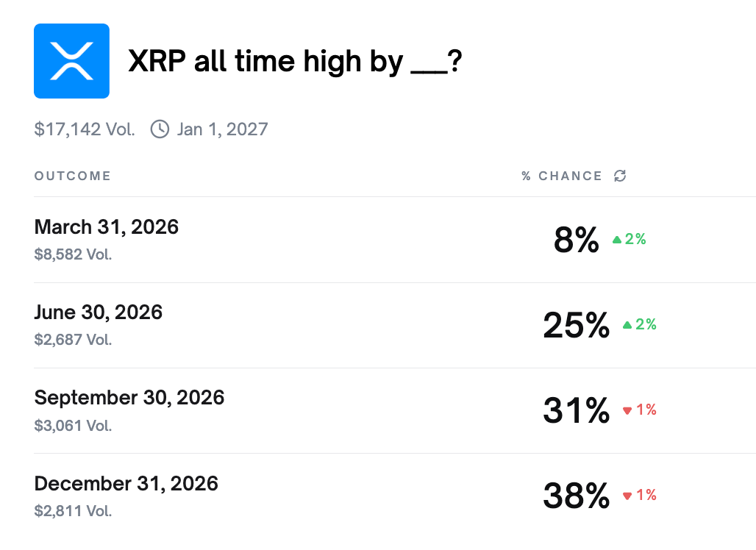Image resolution: width=756 pixels, height=550 pixels.
Task: Click the 25% chance value
Action: [574, 326]
